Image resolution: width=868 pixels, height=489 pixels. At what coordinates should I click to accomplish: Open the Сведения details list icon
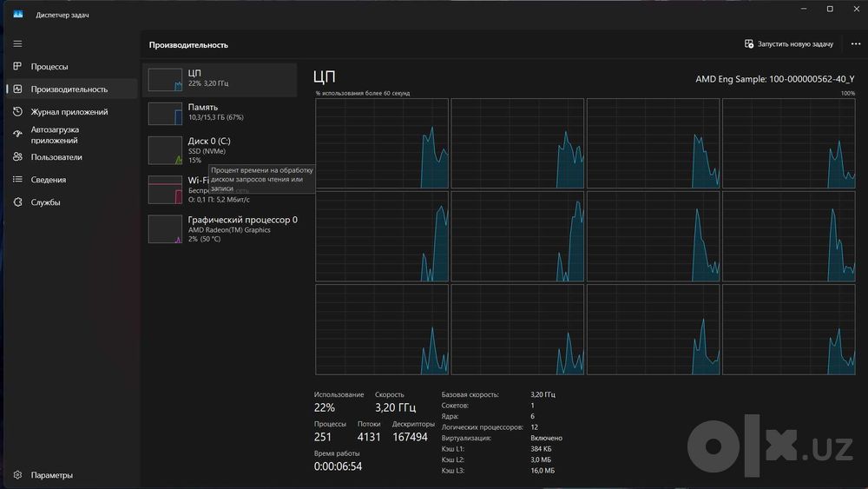[x=17, y=180]
